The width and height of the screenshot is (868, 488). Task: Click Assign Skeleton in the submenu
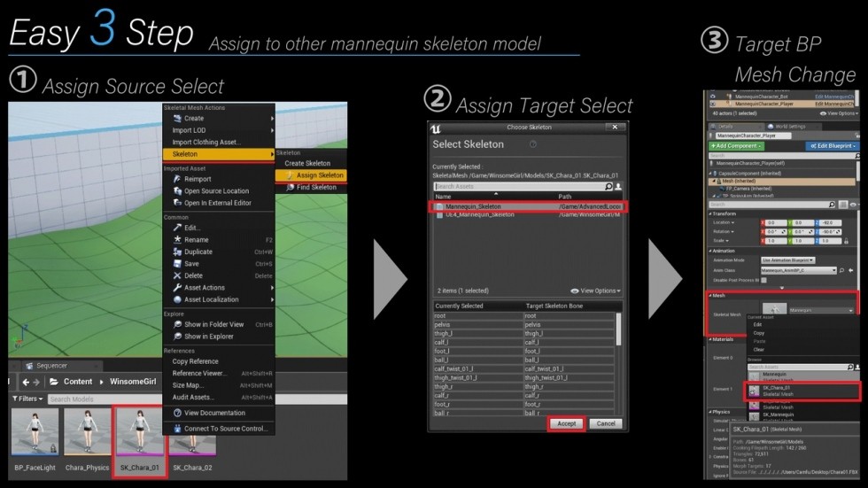[x=311, y=174]
